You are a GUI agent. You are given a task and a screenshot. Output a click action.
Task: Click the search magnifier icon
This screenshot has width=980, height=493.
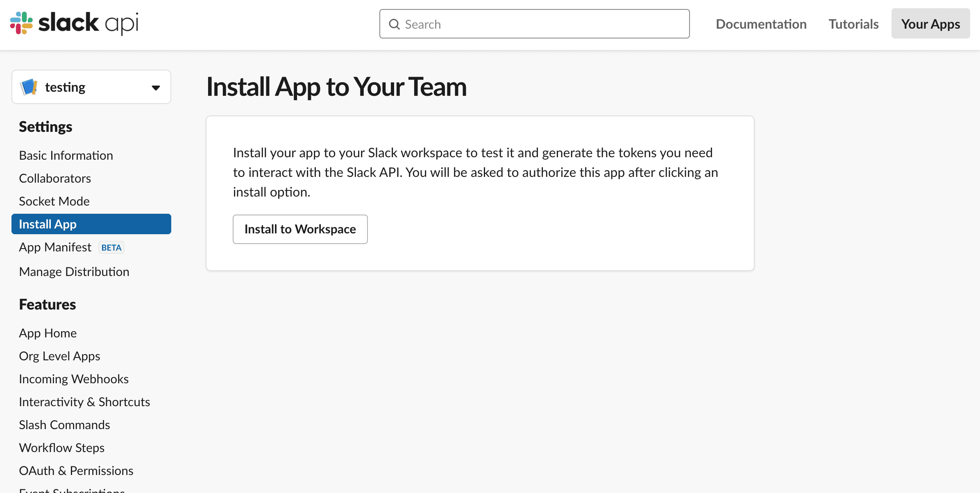394,24
